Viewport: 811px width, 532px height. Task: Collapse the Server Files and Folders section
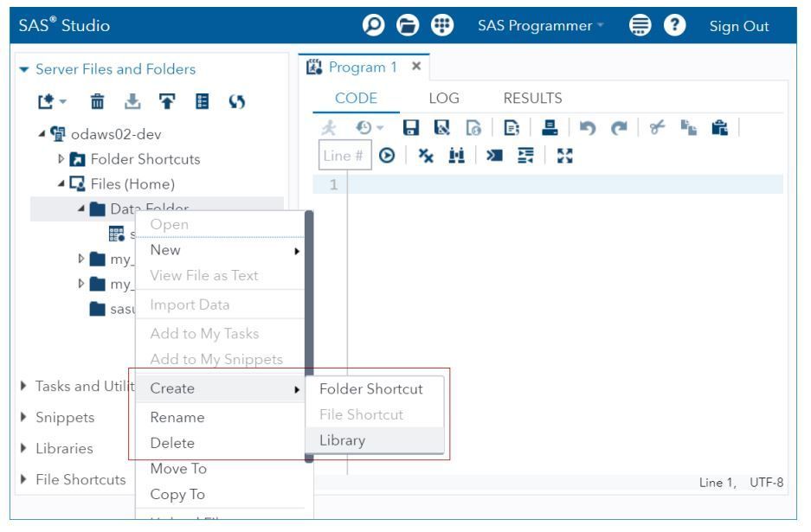[x=23, y=69]
